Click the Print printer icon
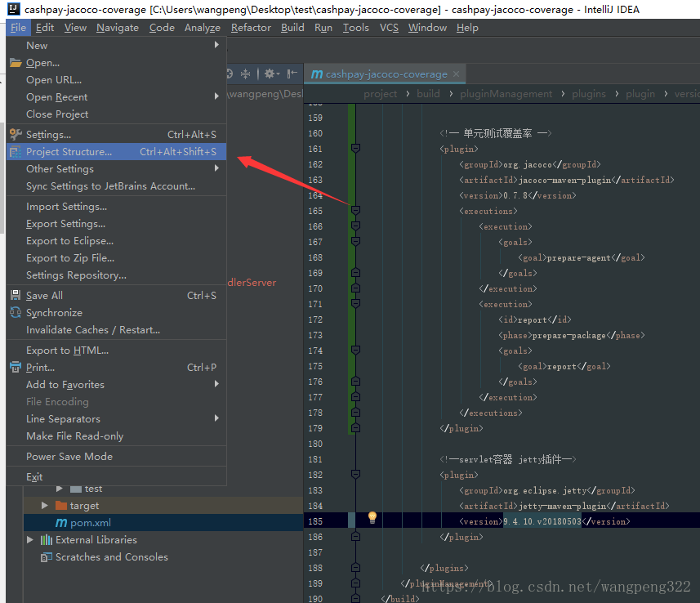Viewport: 700px width, 603px height. pos(16,367)
